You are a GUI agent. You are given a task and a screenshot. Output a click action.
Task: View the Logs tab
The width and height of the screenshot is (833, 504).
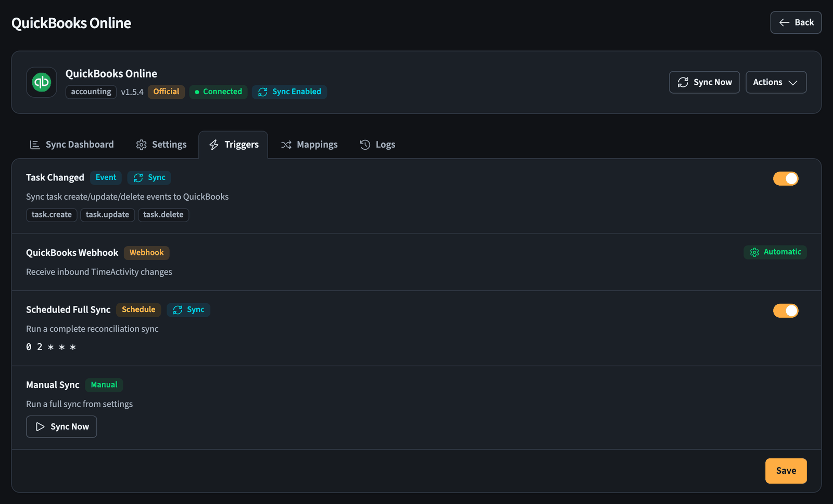click(377, 145)
